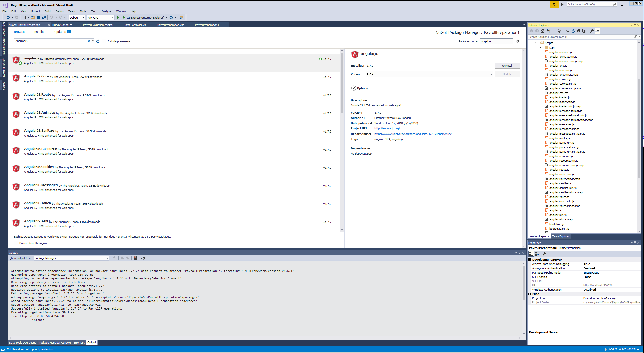Click the Uninstall button
The height and width of the screenshot is (353, 644).
[x=507, y=66]
